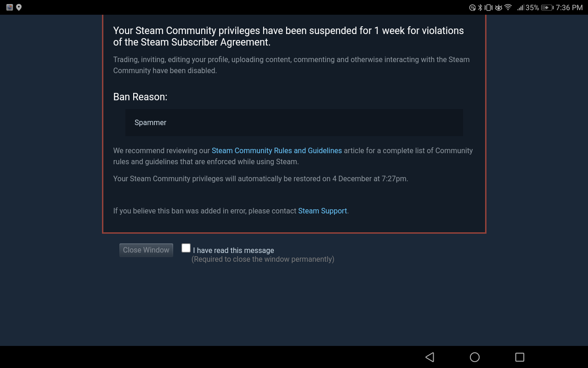Tap the Bluetooth status icon
This screenshot has width=588, height=368.
pos(480,7)
